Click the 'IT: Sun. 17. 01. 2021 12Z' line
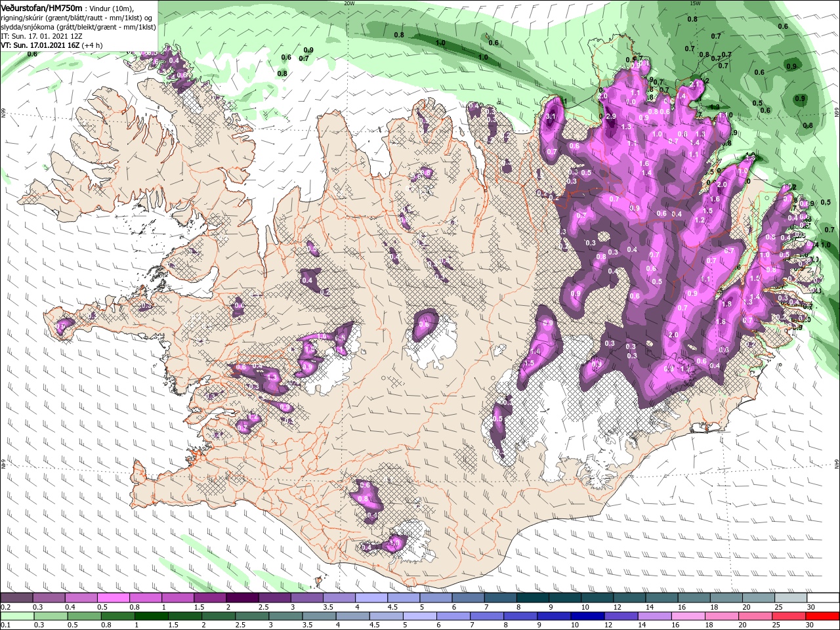 [40, 36]
